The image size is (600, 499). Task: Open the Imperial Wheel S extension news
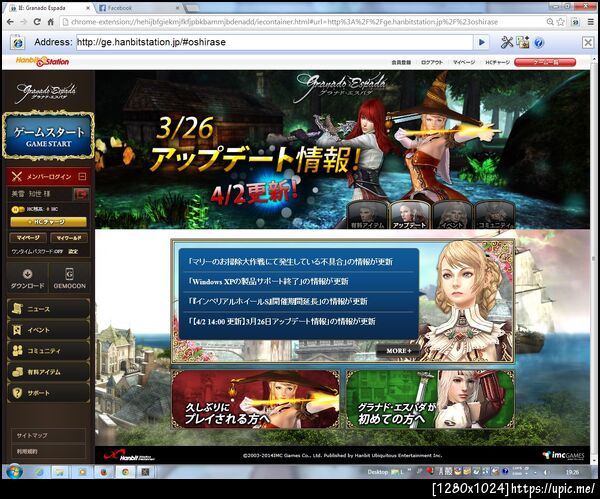click(x=278, y=302)
